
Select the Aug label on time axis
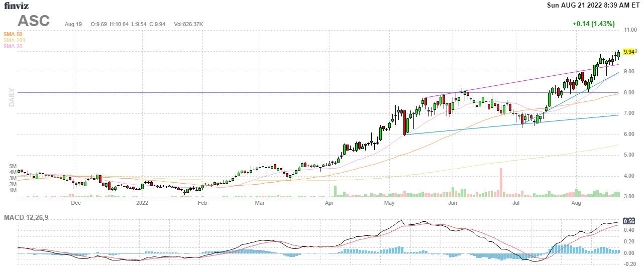pos(576,203)
